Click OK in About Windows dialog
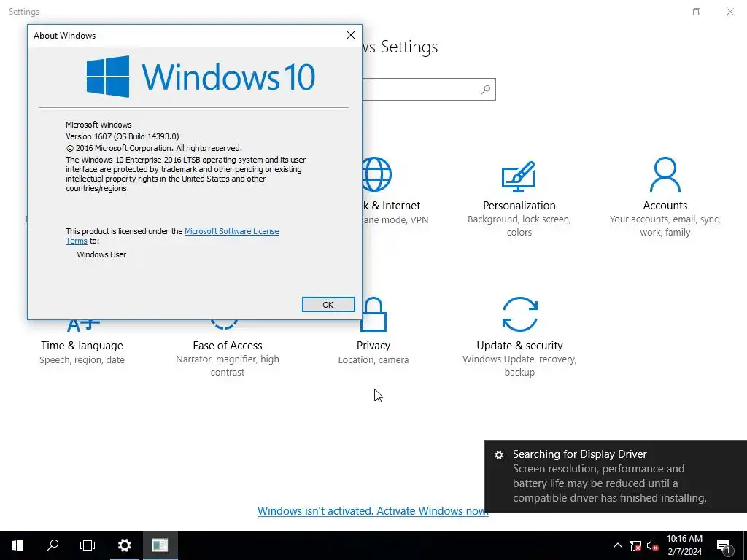 [x=328, y=304]
